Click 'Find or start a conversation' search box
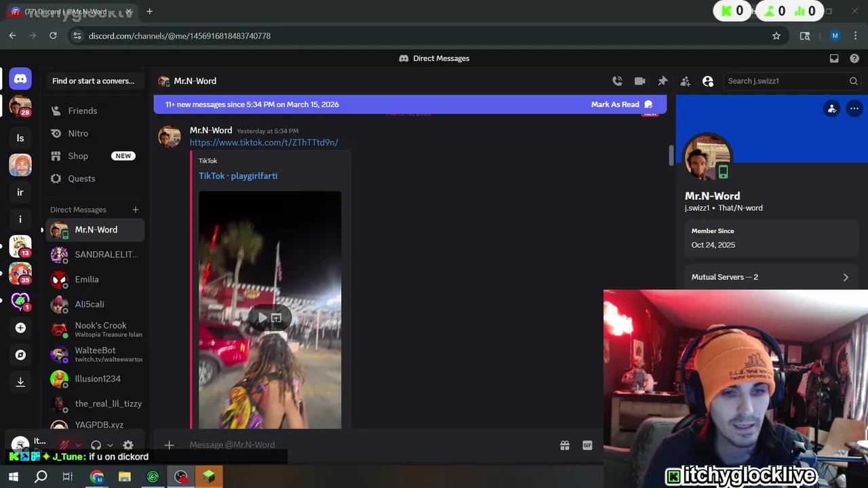This screenshot has width=868, height=488. click(x=95, y=81)
